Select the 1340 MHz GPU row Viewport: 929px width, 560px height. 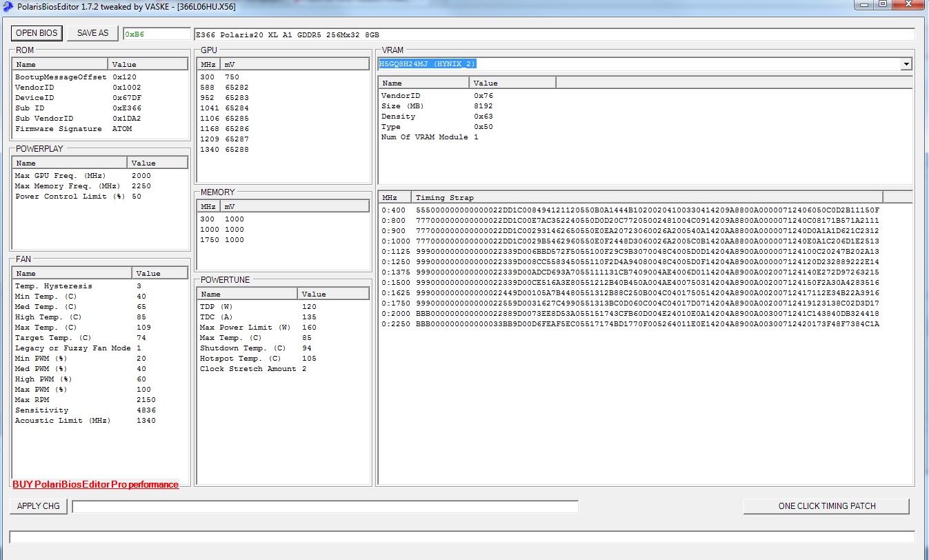224,150
